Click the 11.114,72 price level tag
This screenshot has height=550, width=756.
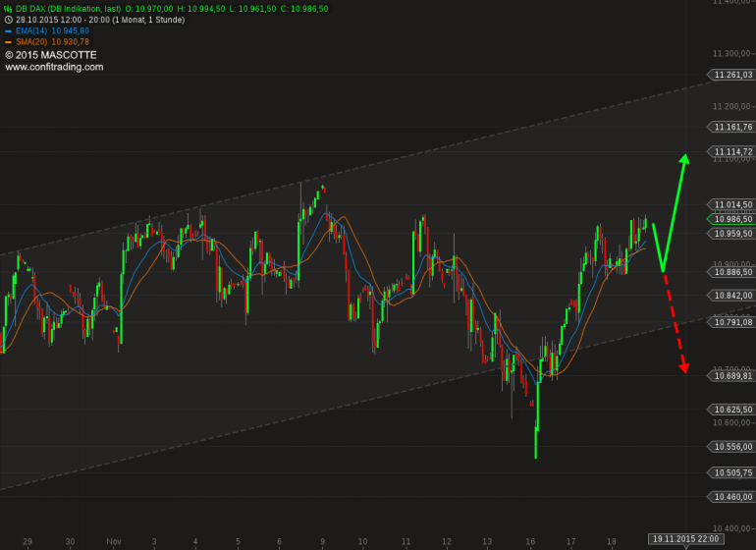[x=729, y=151]
